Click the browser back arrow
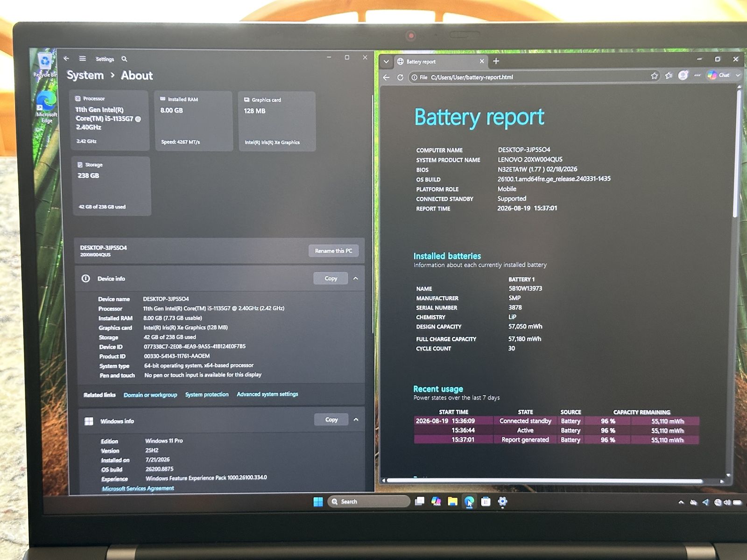The height and width of the screenshot is (560, 747). tap(386, 77)
